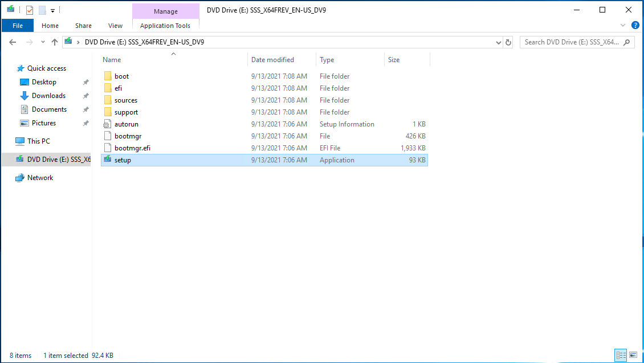Switch to Large icons view in status bar
Screen dimensions: 644x363
[633, 355]
